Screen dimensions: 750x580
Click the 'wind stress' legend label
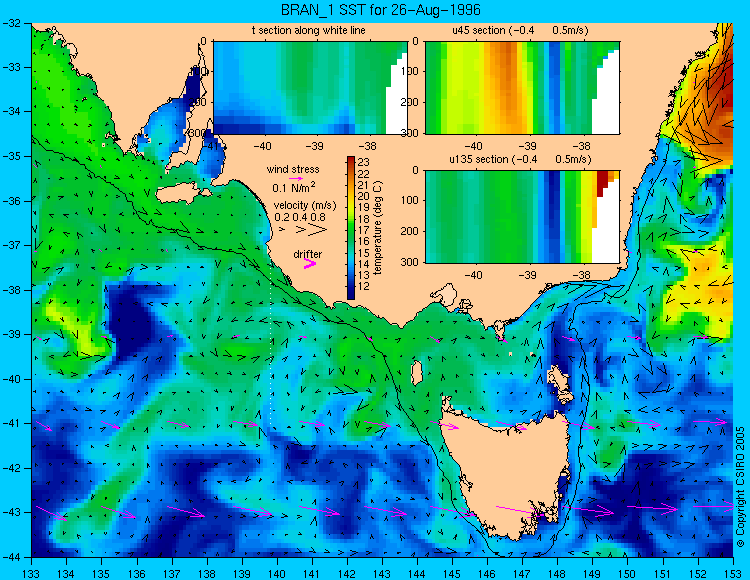pos(293,169)
